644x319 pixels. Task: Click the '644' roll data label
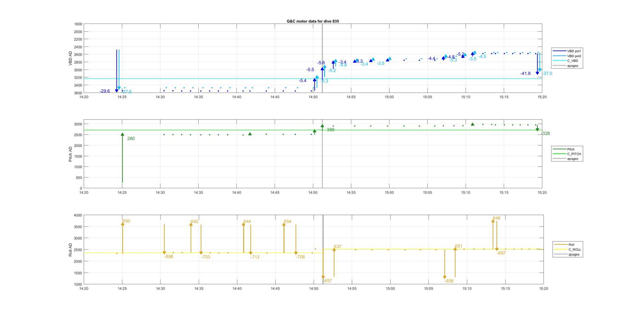pos(247,221)
